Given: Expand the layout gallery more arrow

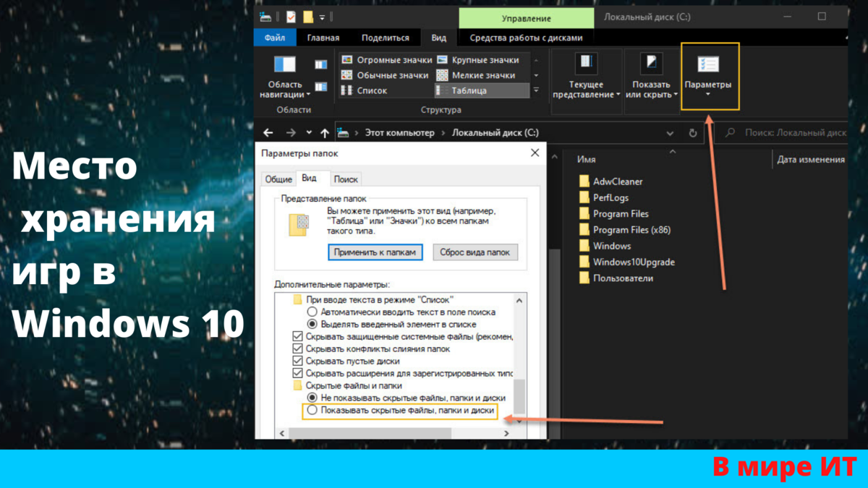Looking at the screenshot, I should pyautogui.click(x=536, y=90).
